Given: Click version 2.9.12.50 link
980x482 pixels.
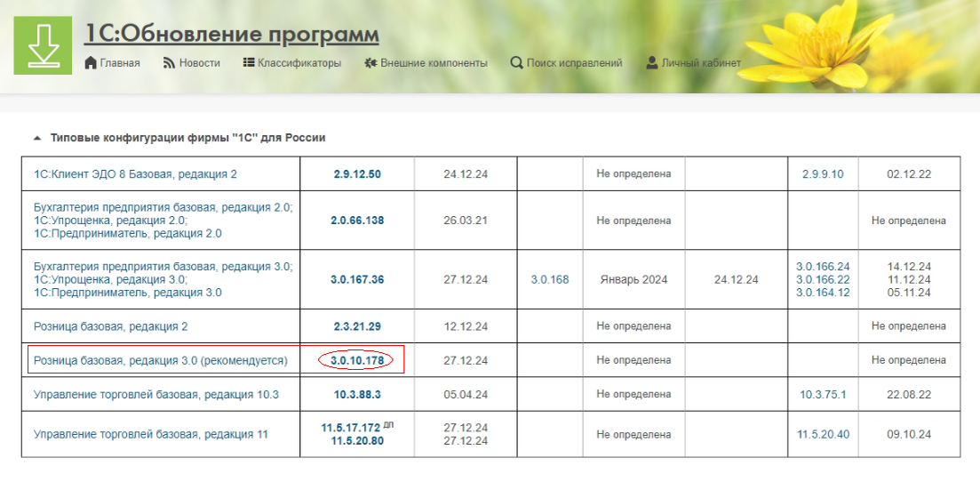Looking at the screenshot, I should point(357,174).
